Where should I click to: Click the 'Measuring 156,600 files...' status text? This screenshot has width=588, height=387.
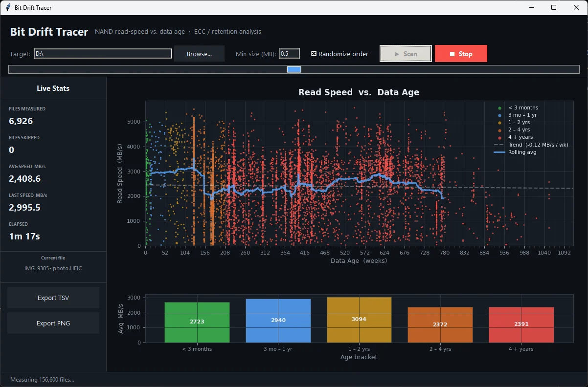(x=43, y=380)
